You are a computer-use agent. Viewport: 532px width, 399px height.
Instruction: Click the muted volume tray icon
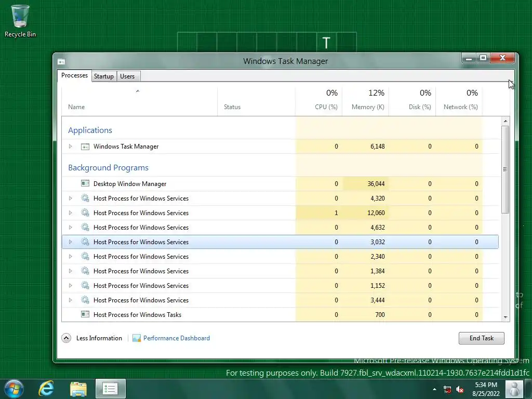click(460, 389)
